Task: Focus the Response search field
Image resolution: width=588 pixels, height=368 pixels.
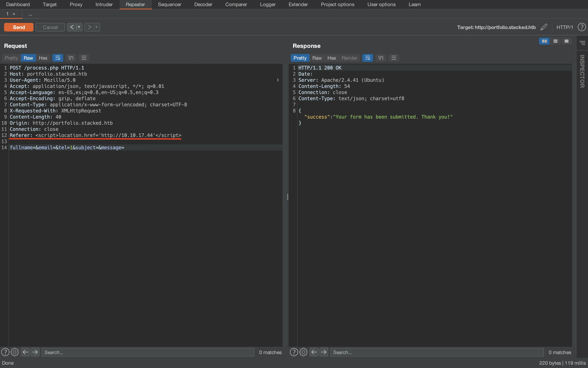Action: click(x=437, y=352)
